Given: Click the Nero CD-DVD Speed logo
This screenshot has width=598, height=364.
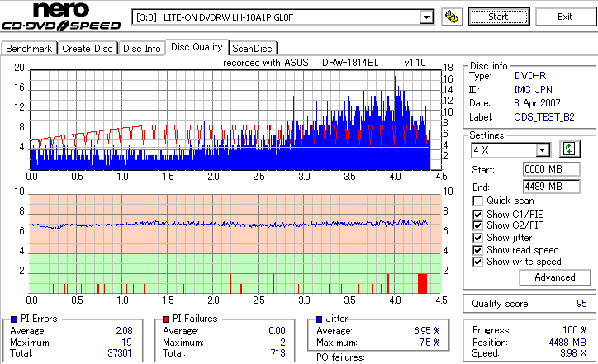Looking at the screenshot, I should point(61,16).
